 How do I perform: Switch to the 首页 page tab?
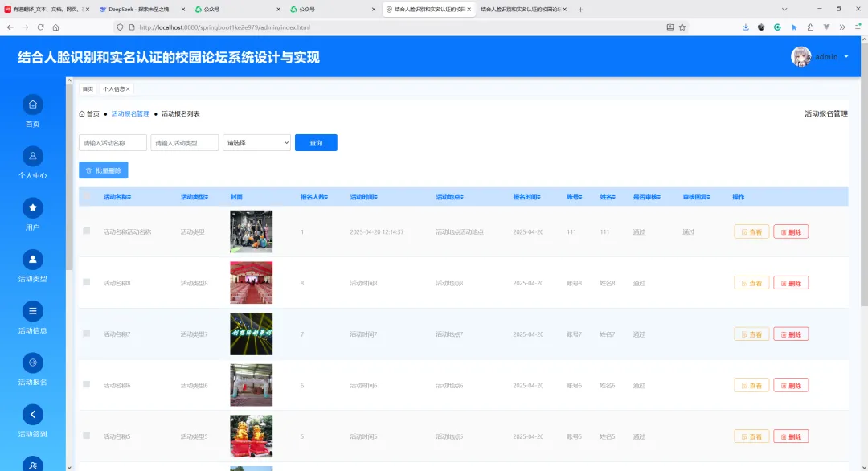[88, 89]
